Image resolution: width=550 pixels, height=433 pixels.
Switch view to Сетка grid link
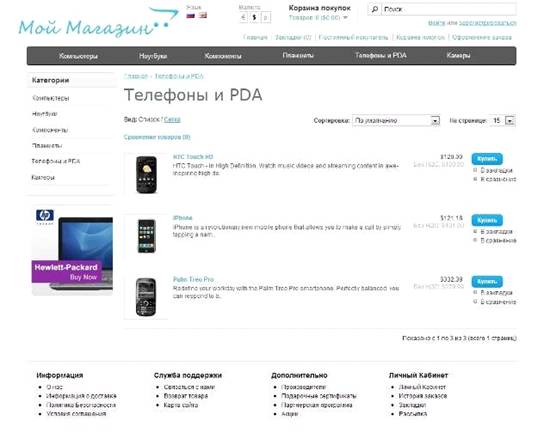[x=172, y=120]
